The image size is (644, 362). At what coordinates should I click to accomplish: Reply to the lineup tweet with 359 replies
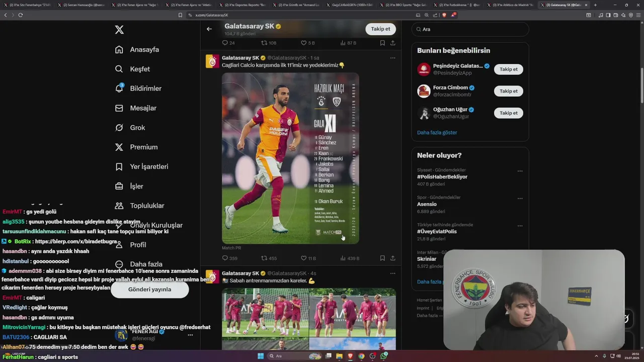(x=229, y=258)
